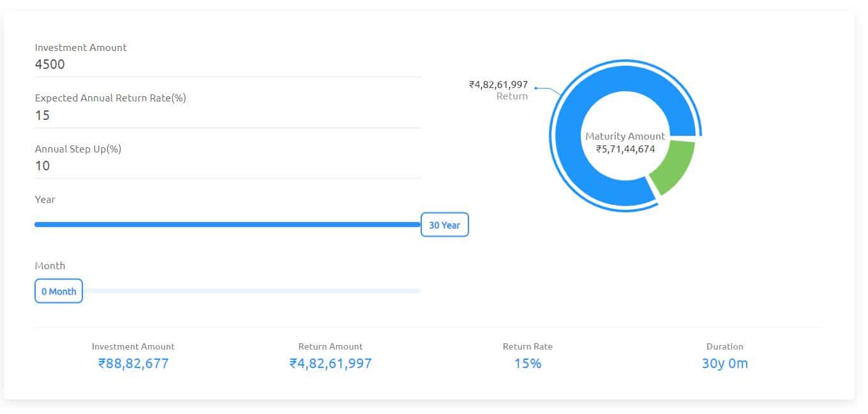This screenshot has height=414, width=868.
Task: Click the Annual Step Up(%) label
Action: pos(78,149)
